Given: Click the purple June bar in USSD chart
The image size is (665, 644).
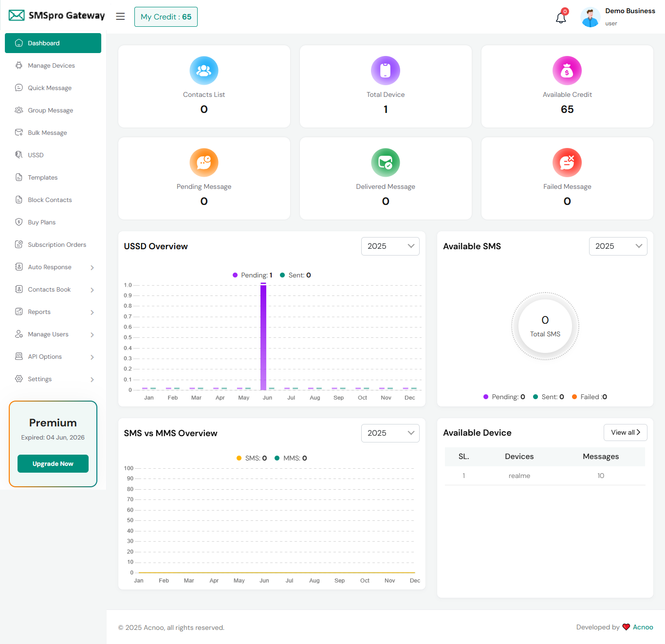Looking at the screenshot, I should pos(263,337).
